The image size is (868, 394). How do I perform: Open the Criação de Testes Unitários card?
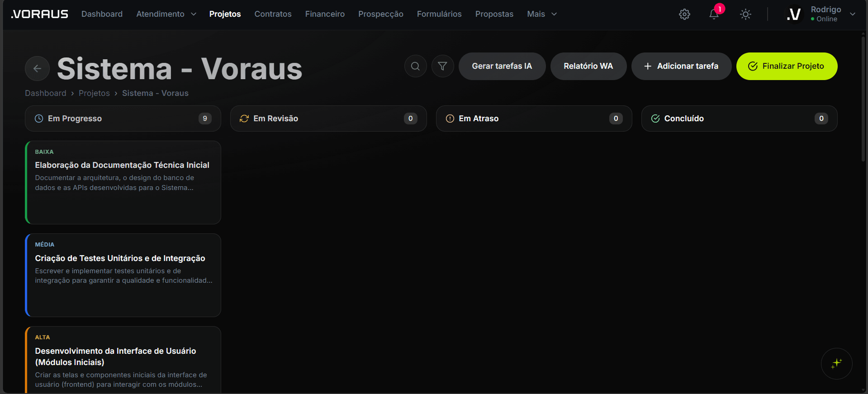(x=123, y=275)
